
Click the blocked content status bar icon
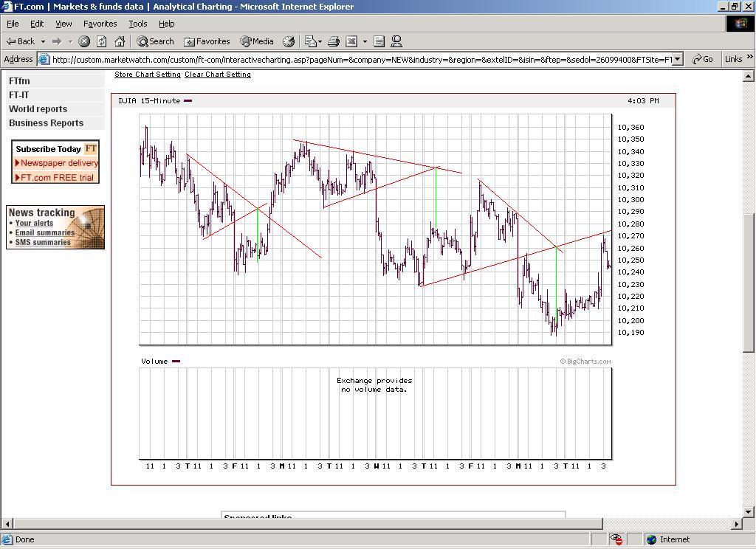pos(616,539)
